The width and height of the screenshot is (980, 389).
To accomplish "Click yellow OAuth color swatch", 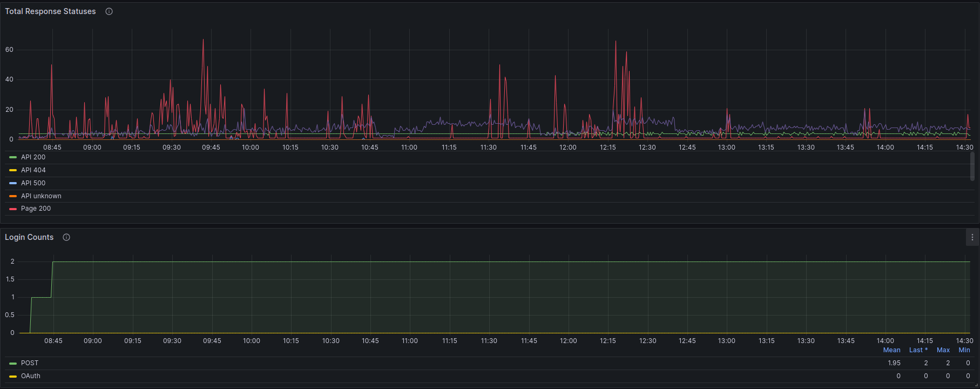I will pyautogui.click(x=13, y=376).
